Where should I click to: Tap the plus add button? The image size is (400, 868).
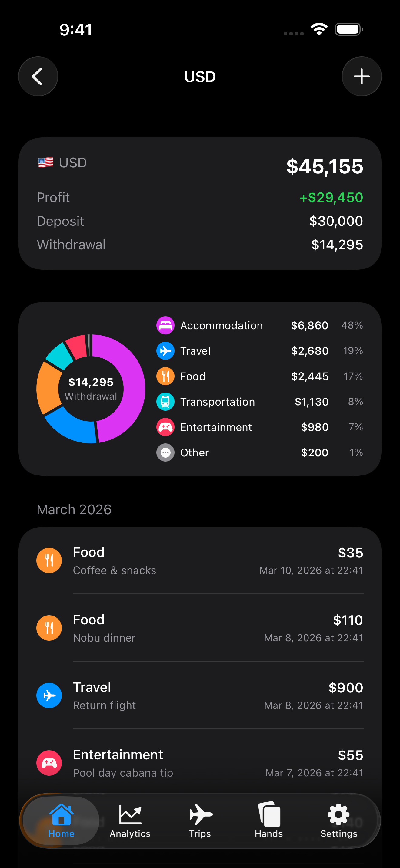coord(362,77)
